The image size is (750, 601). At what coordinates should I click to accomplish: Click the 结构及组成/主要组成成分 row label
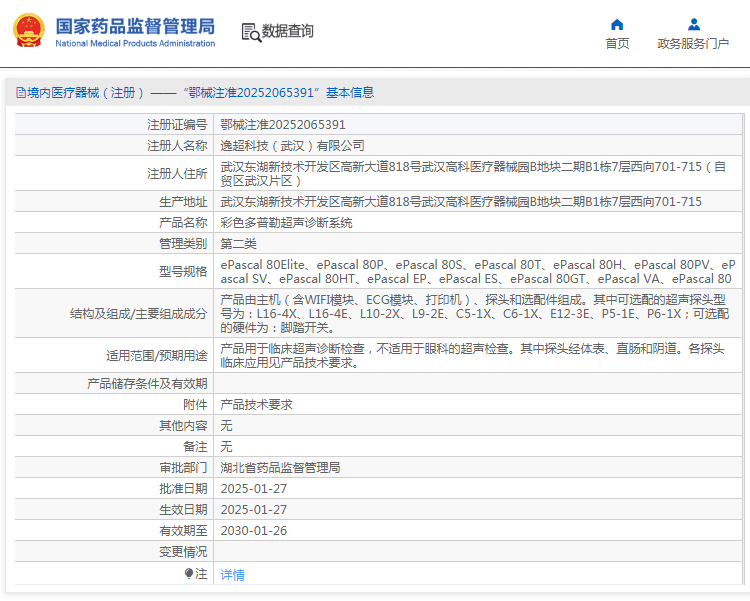[x=139, y=314]
